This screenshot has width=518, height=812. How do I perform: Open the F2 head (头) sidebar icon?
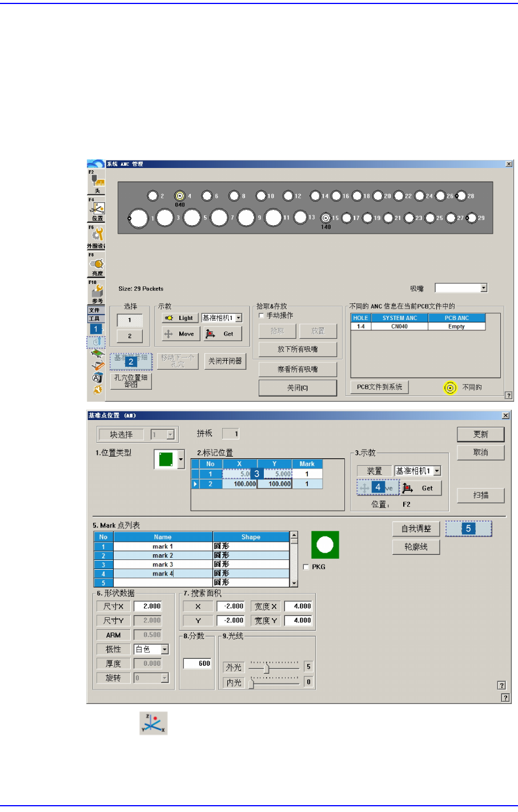click(x=97, y=181)
